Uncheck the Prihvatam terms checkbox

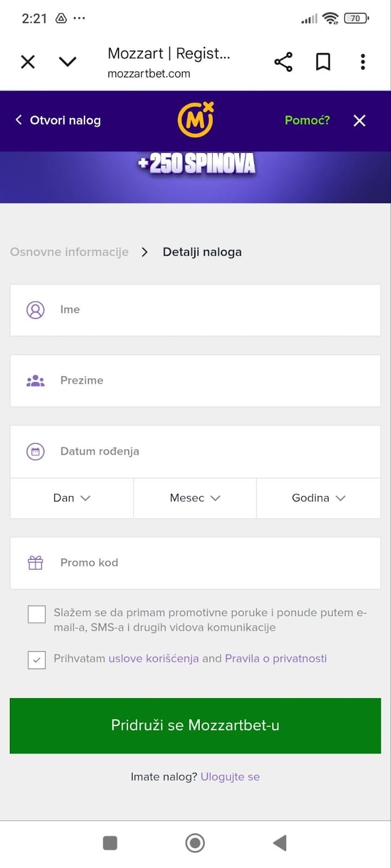37,660
